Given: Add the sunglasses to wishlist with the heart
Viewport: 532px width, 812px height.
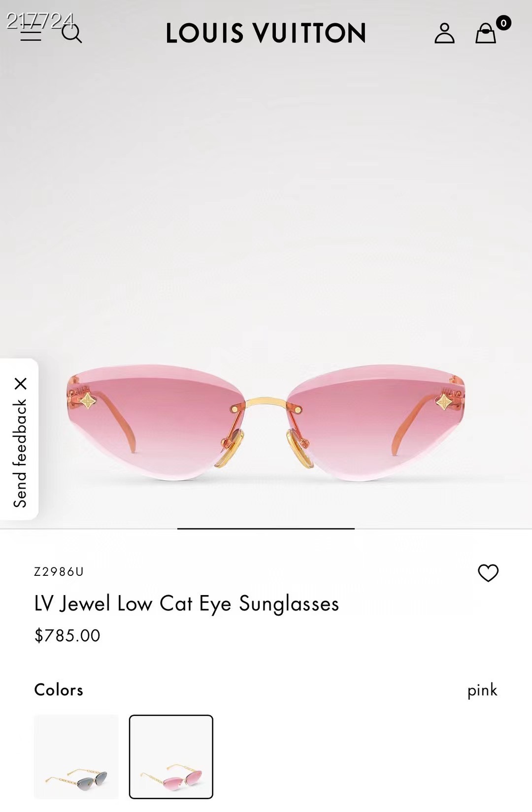Looking at the screenshot, I should coord(488,572).
